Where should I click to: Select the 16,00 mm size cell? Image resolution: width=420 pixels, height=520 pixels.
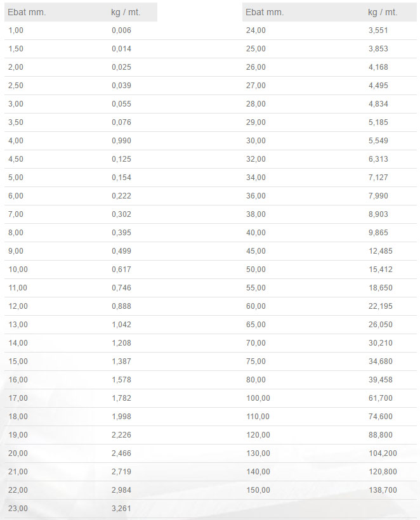(x=18, y=380)
